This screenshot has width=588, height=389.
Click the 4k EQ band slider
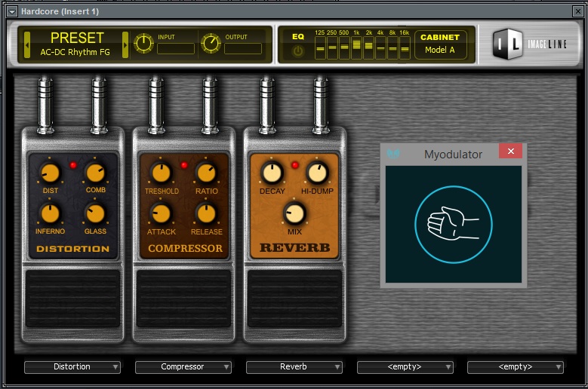380,48
